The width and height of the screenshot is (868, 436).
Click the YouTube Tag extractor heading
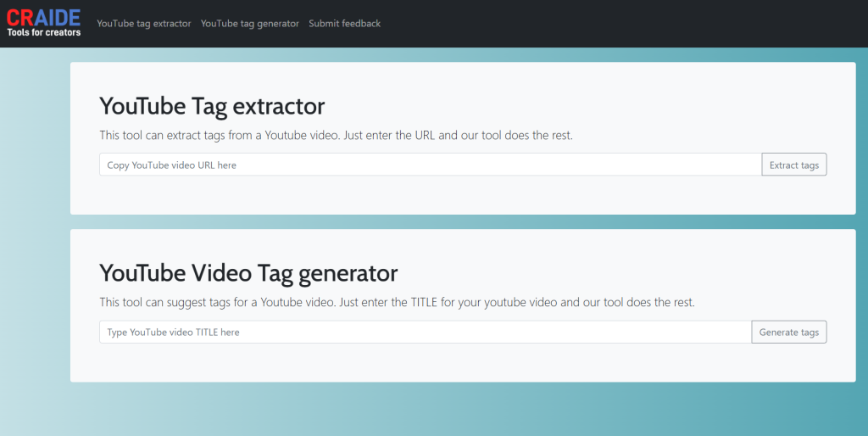pyautogui.click(x=212, y=106)
